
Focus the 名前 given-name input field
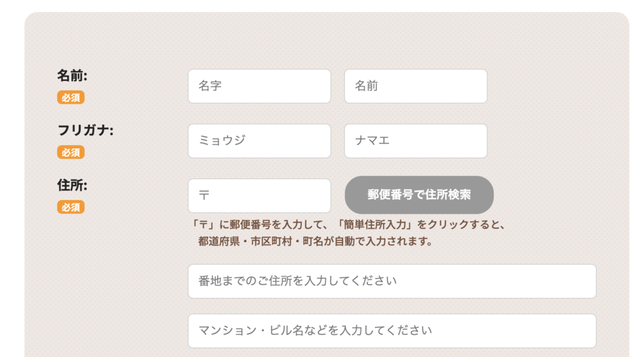[x=415, y=86]
